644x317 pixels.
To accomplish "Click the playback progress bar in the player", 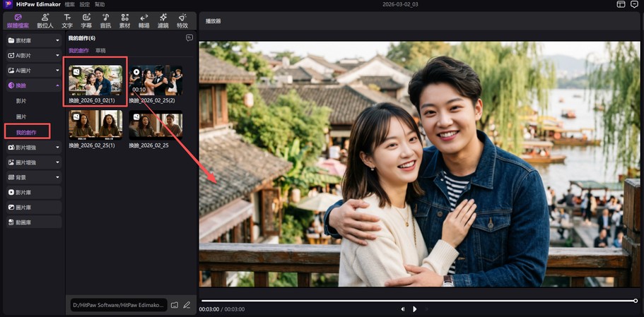I will 417,301.
